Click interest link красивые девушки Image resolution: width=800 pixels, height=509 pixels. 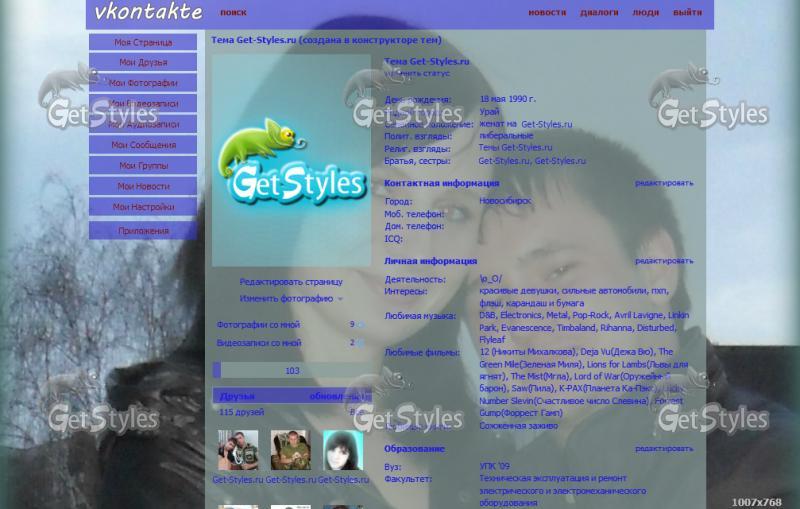tap(517, 291)
